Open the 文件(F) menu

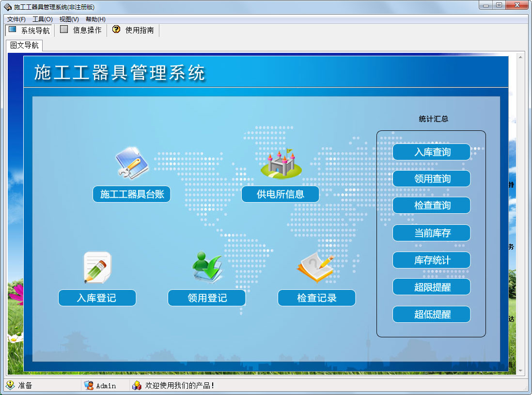[16, 19]
